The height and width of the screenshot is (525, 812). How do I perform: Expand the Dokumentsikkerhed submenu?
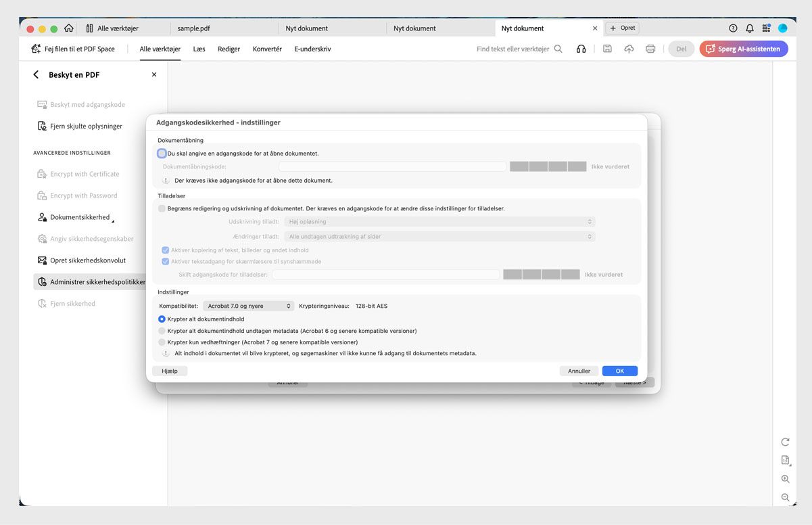113,221
